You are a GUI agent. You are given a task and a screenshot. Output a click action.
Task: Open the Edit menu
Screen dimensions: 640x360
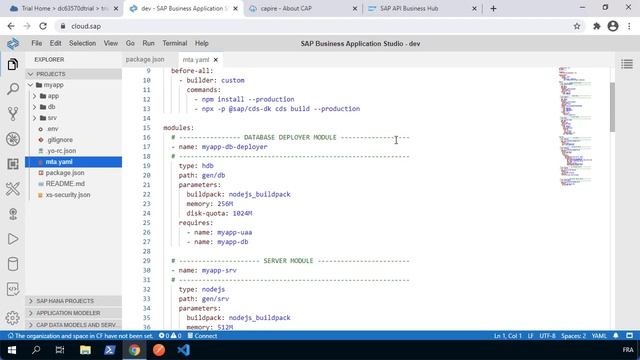pos(56,43)
